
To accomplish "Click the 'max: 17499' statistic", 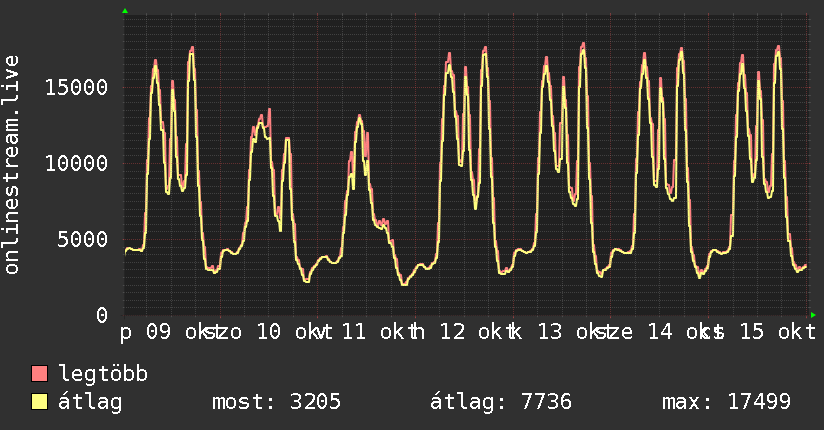I will pos(726,402).
